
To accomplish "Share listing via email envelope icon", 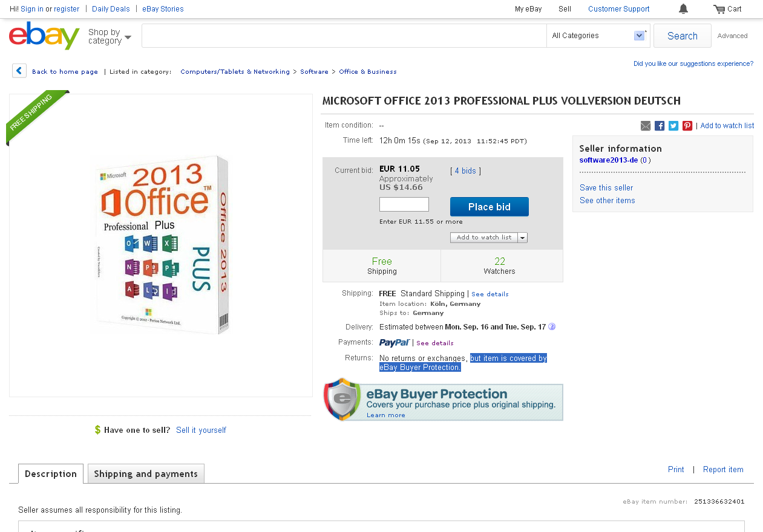I will pyautogui.click(x=646, y=126).
